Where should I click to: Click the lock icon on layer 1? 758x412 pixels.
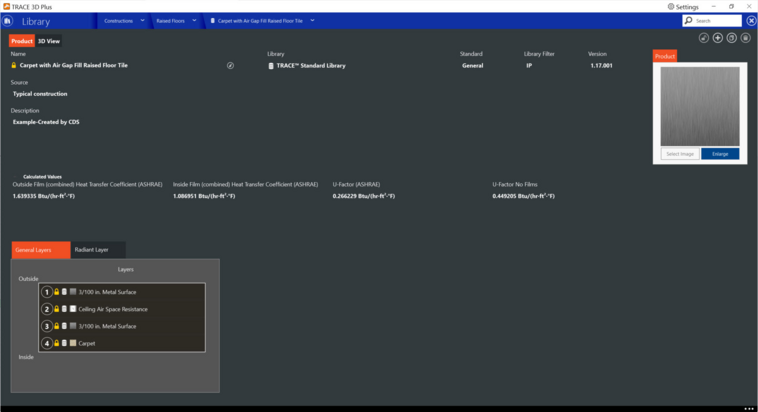coord(57,292)
